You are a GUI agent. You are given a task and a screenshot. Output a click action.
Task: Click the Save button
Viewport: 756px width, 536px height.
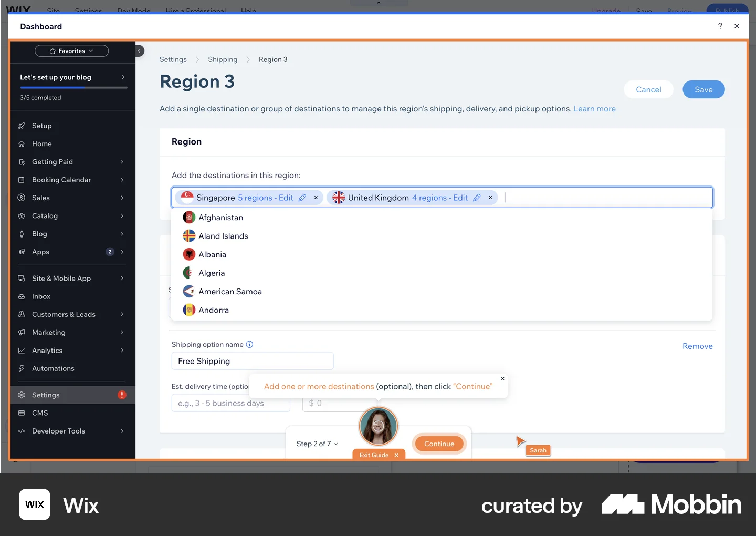(703, 89)
